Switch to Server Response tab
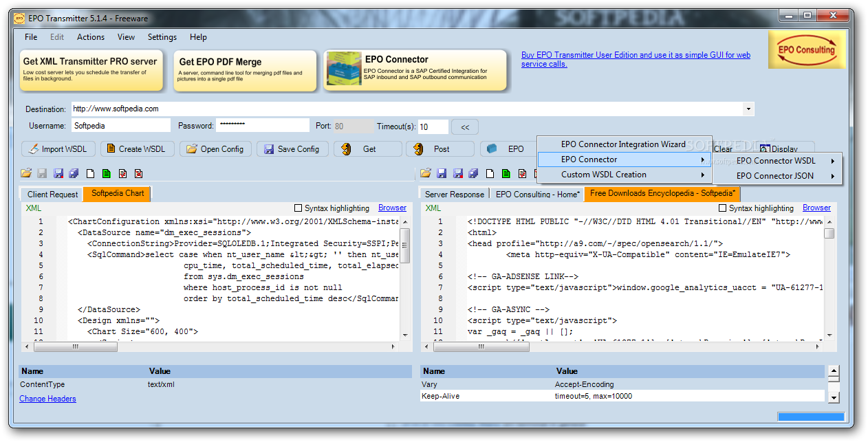This screenshot has height=442, width=868. click(x=454, y=195)
